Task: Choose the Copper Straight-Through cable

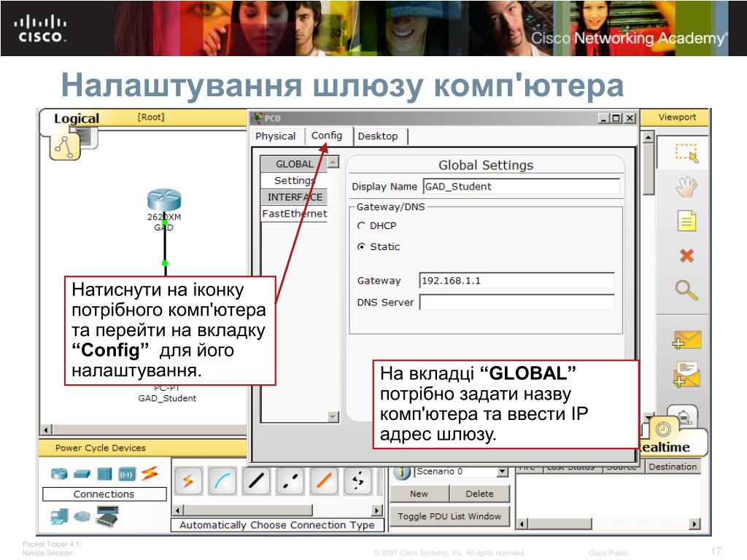Action: coord(256,481)
